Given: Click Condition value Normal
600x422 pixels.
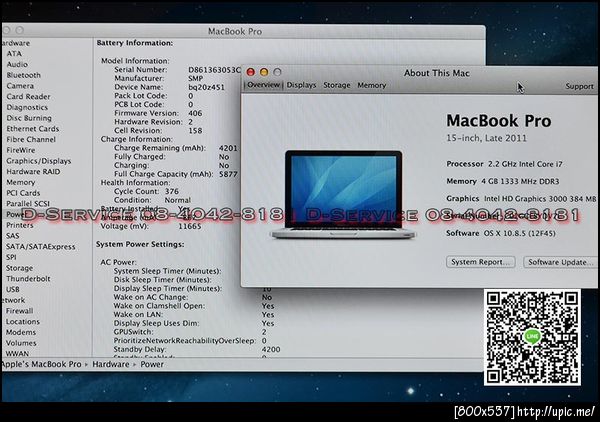Looking at the screenshot, I should (178, 200).
